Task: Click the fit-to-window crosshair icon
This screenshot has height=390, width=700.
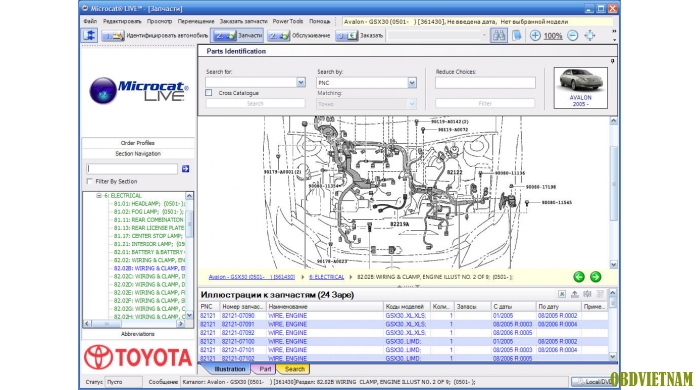Action: coord(590,35)
